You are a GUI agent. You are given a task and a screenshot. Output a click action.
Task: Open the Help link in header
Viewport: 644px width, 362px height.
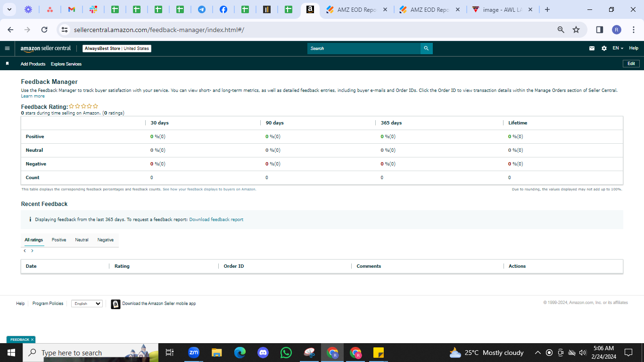[634, 48]
